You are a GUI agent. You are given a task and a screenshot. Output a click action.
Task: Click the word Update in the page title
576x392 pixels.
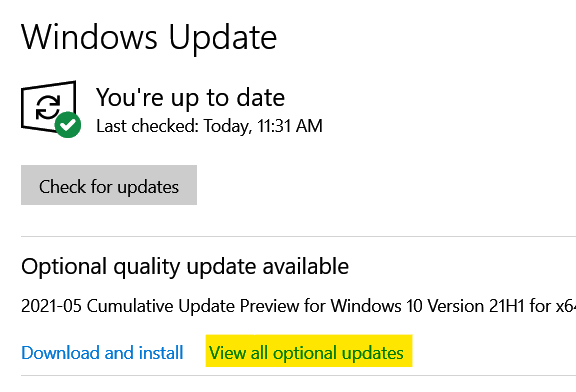[223, 39]
